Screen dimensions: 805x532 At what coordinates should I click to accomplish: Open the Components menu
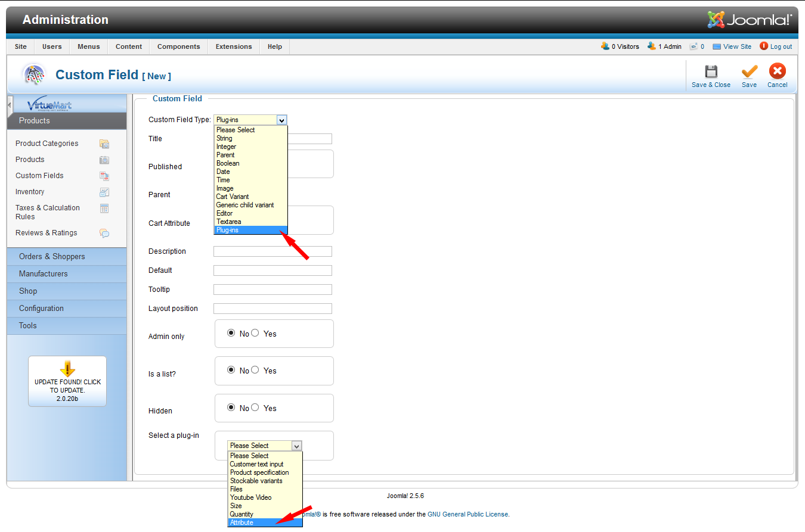click(179, 46)
